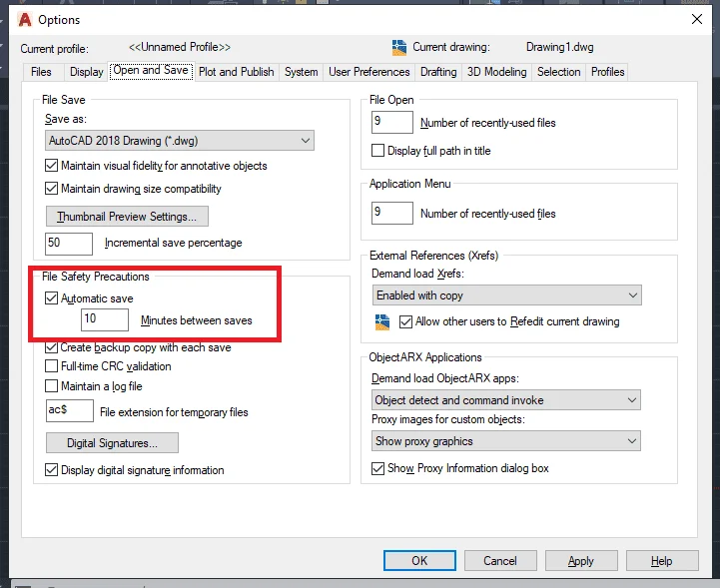Switch to the Files tab
720x588 pixels.
pos(41,72)
